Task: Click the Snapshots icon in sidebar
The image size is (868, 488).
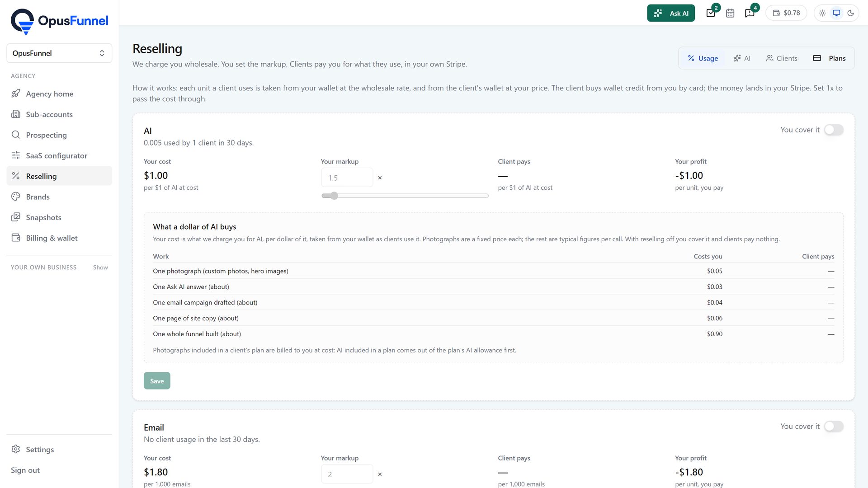Action: point(16,217)
